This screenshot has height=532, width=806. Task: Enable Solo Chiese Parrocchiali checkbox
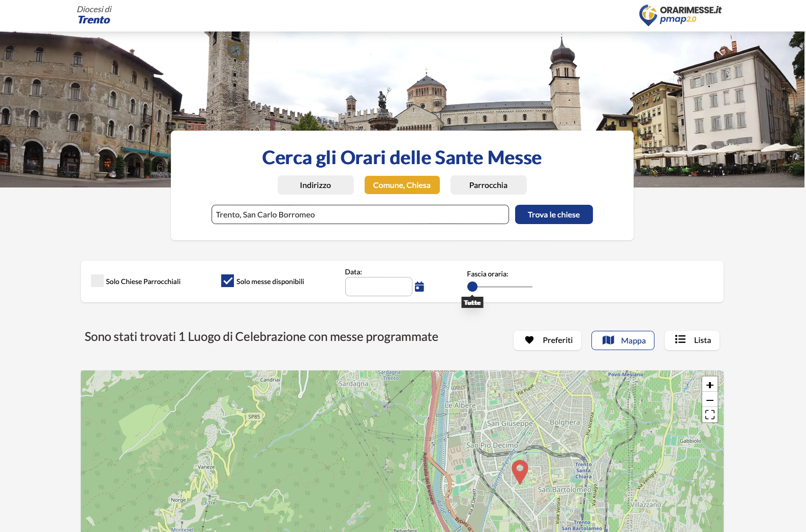[97, 281]
